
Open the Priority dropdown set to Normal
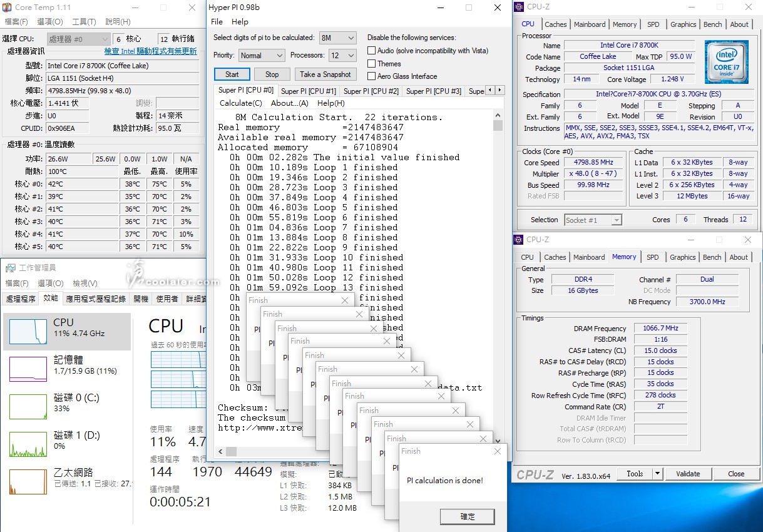pyautogui.click(x=261, y=55)
